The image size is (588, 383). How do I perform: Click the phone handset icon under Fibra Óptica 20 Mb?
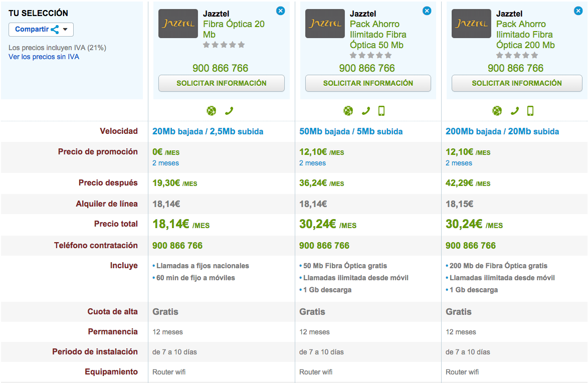click(229, 111)
